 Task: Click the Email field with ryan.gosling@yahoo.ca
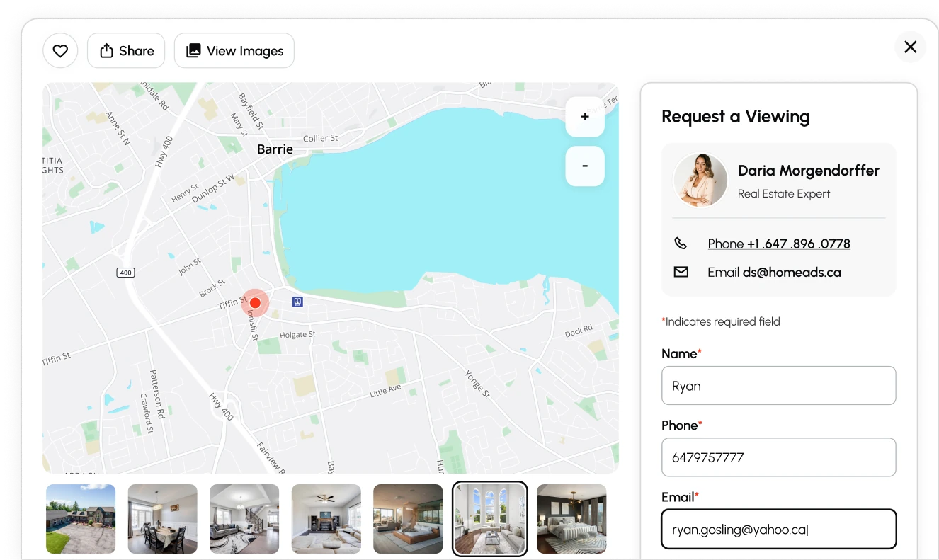pos(779,529)
